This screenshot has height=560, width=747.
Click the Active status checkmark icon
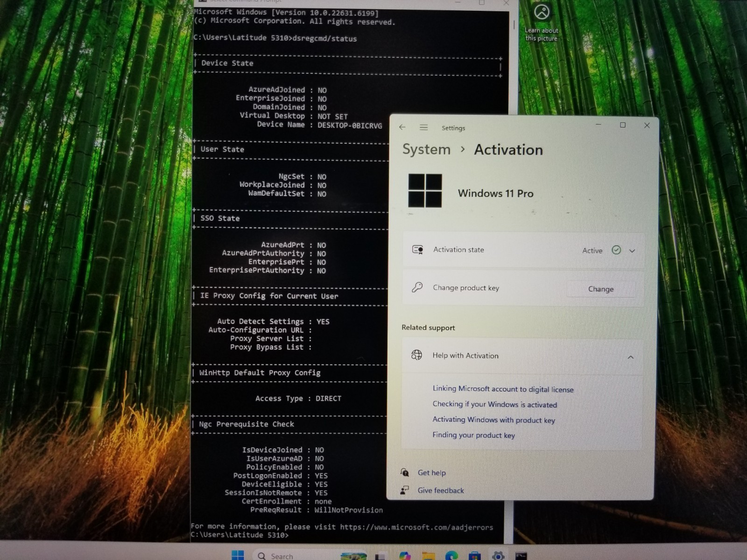[616, 250]
